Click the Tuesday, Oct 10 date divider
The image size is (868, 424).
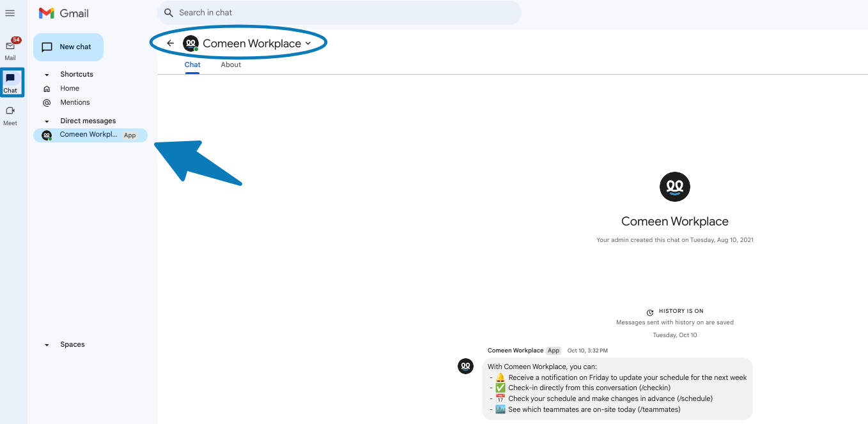(675, 335)
